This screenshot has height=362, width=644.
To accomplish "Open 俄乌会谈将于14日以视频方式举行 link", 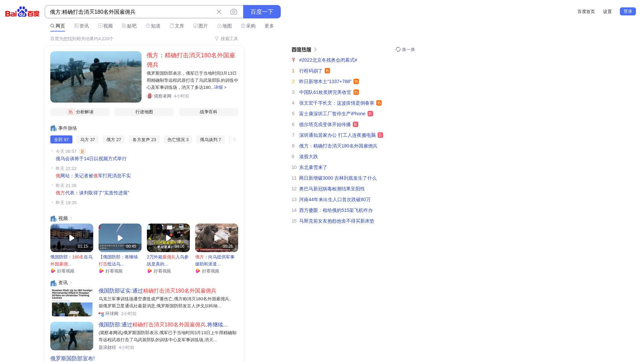I will [x=91, y=159].
